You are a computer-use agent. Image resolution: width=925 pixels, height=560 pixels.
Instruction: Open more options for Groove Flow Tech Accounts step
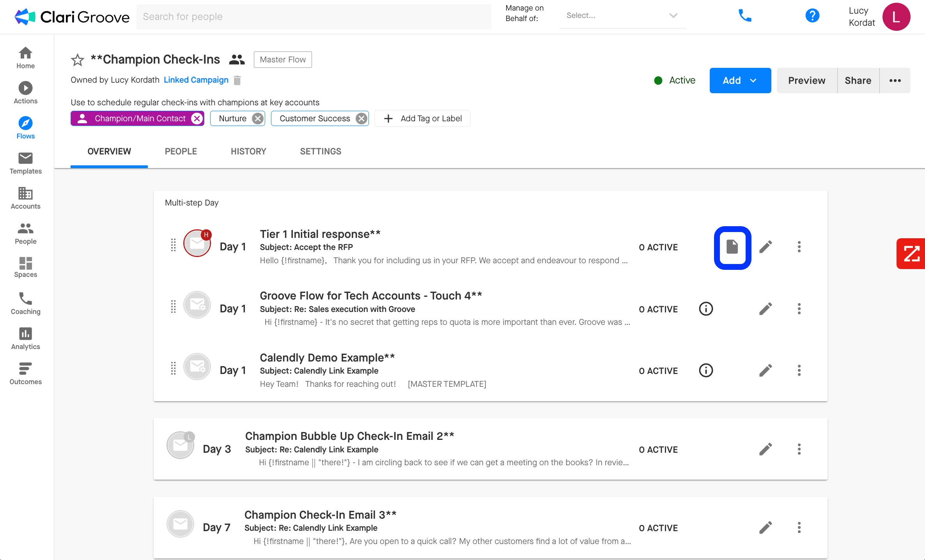click(x=799, y=309)
